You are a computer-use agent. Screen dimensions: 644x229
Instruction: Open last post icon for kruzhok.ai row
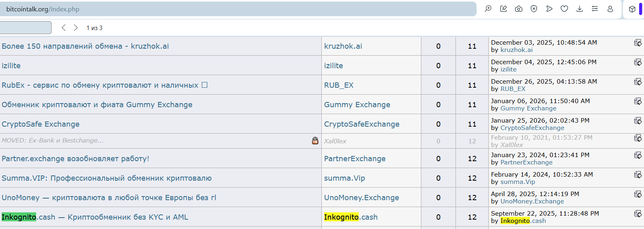pyautogui.click(x=638, y=43)
